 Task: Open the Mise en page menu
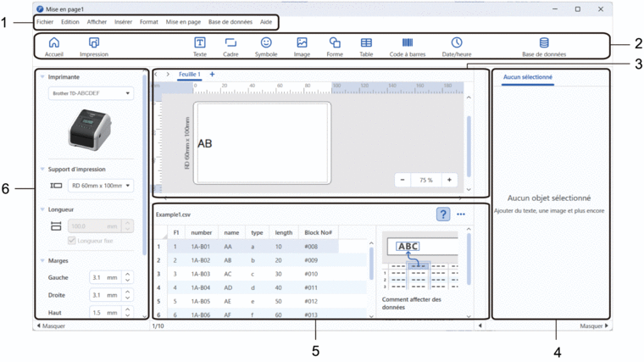183,22
